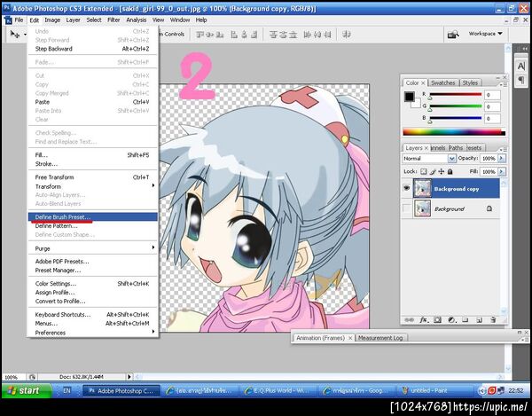Click the G value input field
This screenshot has width=532, height=416.
tap(492, 107)
